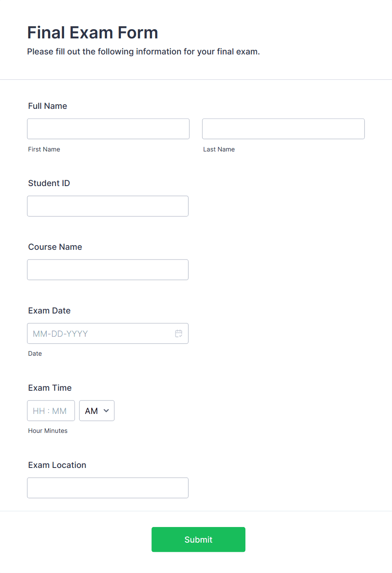Viewport: 392px width, 573px height.
Task: Focus the First Name input field
Action: 108,129
